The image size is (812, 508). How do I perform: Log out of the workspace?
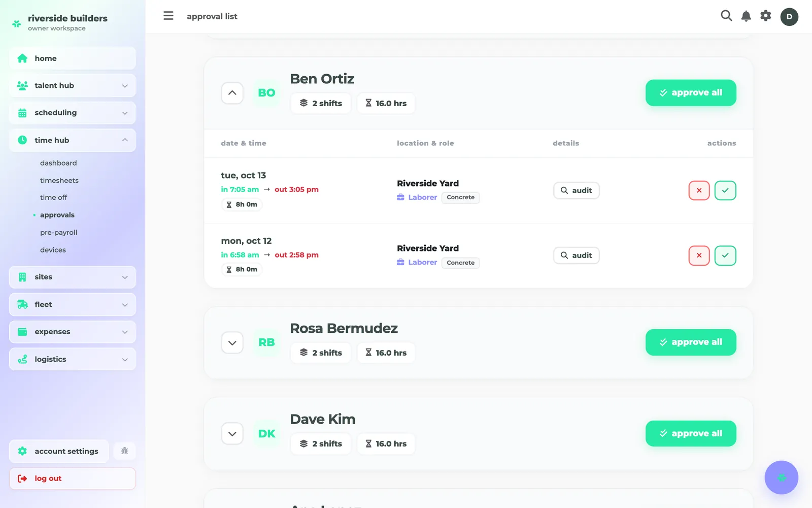[73, 479]
